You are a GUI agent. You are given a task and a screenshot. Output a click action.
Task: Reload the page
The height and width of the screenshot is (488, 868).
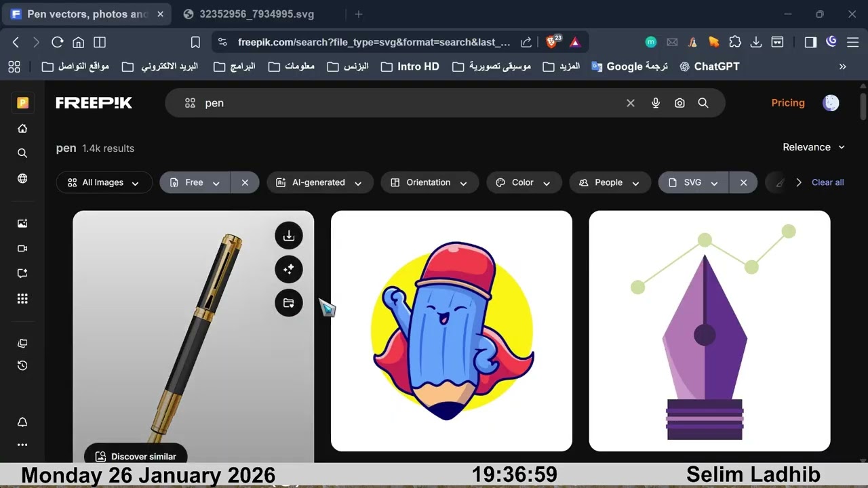(x=58, y=42)
